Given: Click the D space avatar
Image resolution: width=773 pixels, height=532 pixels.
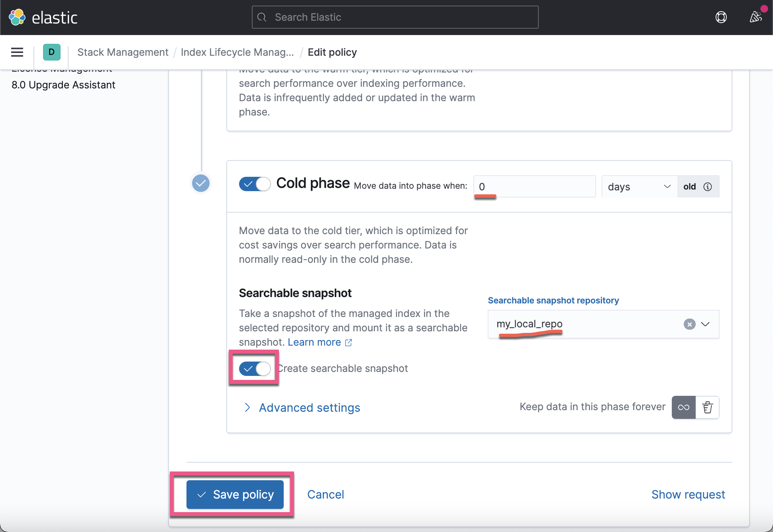Looking at the screenshot, I should (x=52, y=52).
